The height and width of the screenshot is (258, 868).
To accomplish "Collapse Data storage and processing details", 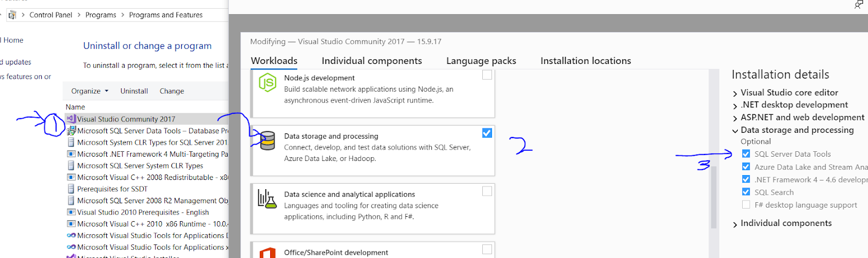I will (735, 131).
